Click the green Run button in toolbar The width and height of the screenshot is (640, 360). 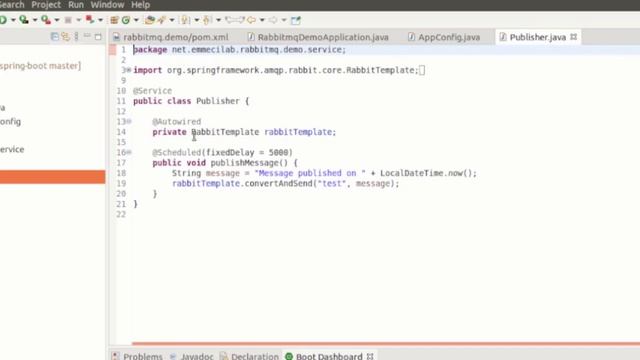click(x=2, y=20)
